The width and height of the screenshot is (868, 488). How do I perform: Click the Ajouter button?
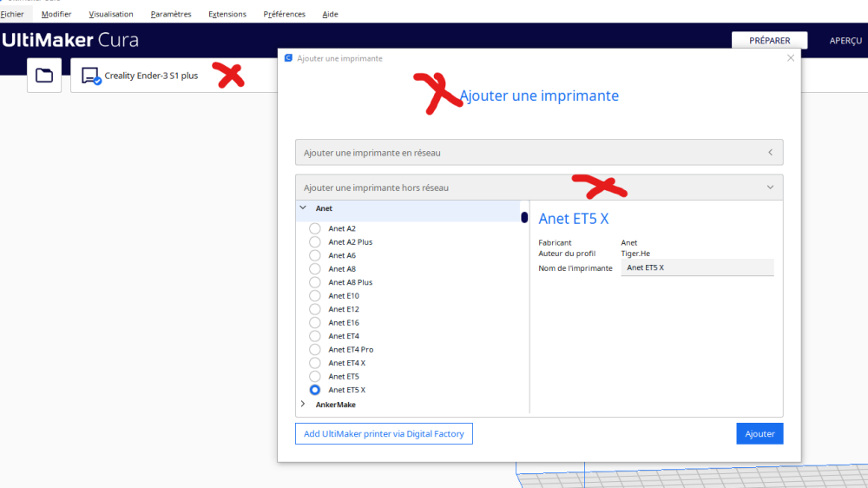pyautogui.click(x=759, y=433)
